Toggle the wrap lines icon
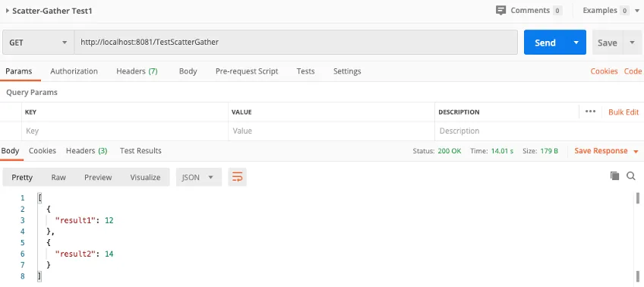 point(238,177)
